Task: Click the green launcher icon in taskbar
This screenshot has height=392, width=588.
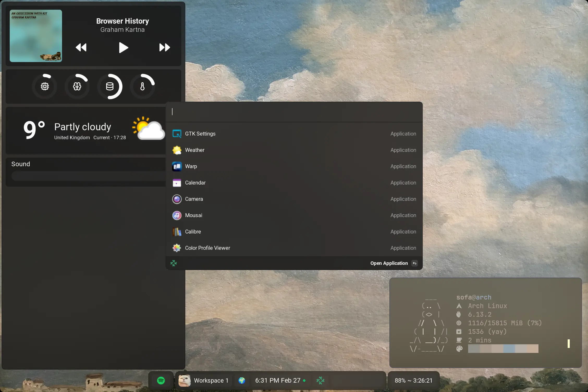Action: pos(320,380)
